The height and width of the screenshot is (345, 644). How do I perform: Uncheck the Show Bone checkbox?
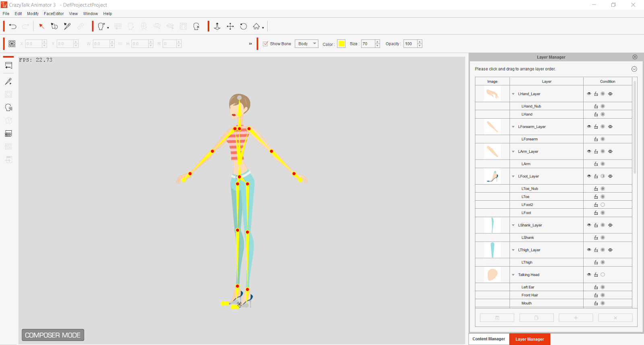coord(265,44)
